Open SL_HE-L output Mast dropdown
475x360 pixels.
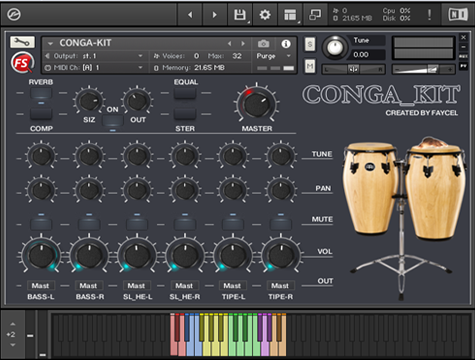(x=136, y=286)
